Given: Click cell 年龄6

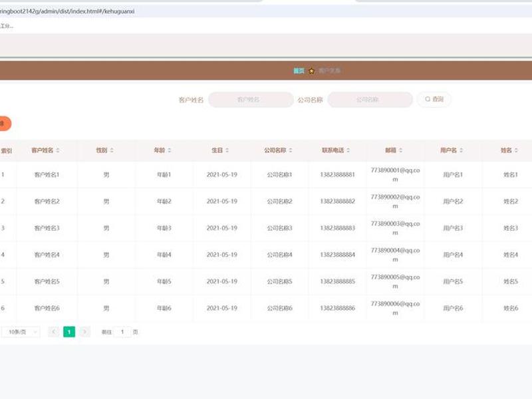Looking at the screenshot, I should [164, 309].
